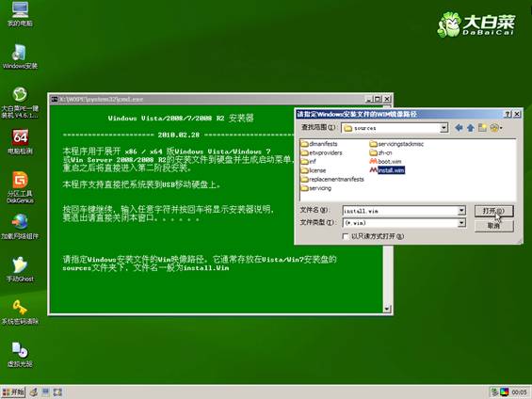Image resolution: width=532 pixels, height=399 pixels.
Task: Click the 取消 button
Action: (x=493, y=226)
